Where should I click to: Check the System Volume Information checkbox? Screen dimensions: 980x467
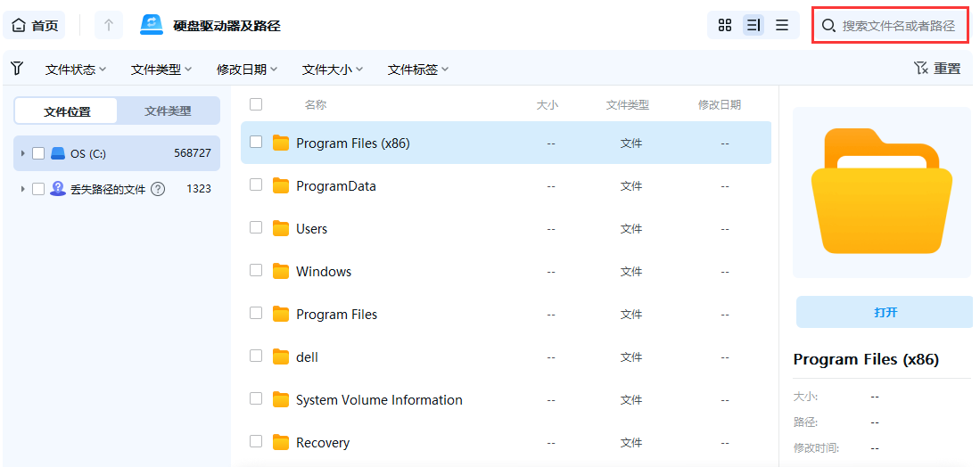[256, 398]
